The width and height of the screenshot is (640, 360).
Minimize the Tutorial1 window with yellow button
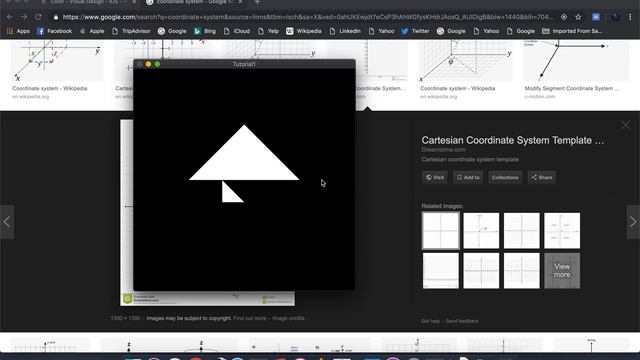click(x=149, y=64)
